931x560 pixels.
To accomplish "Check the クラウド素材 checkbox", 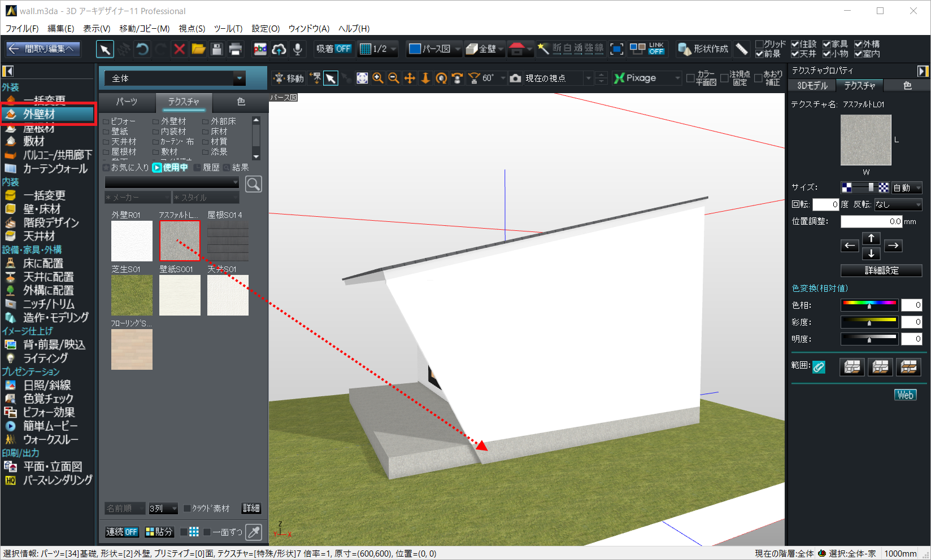I will pyautogui.click(x=188, y=509).
